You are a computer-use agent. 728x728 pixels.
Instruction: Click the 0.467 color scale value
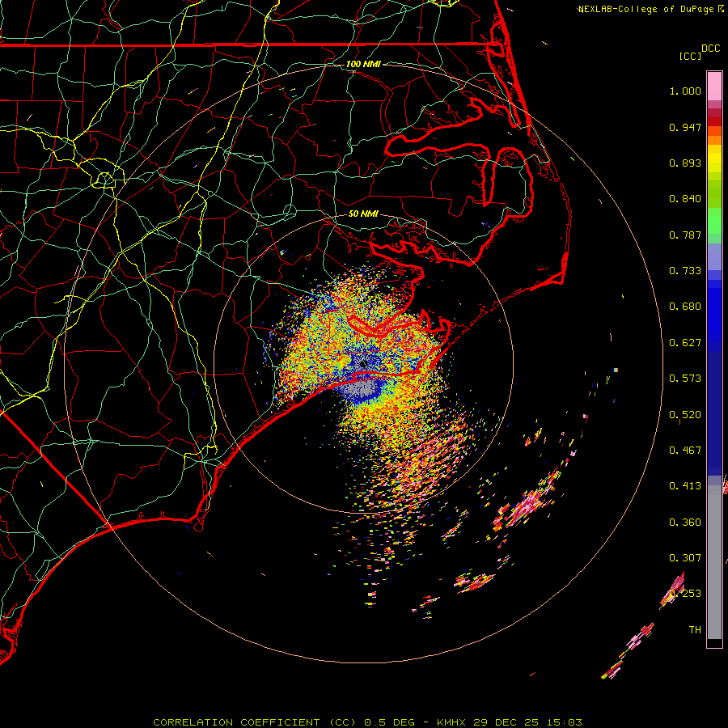click(x=685, y=451)
